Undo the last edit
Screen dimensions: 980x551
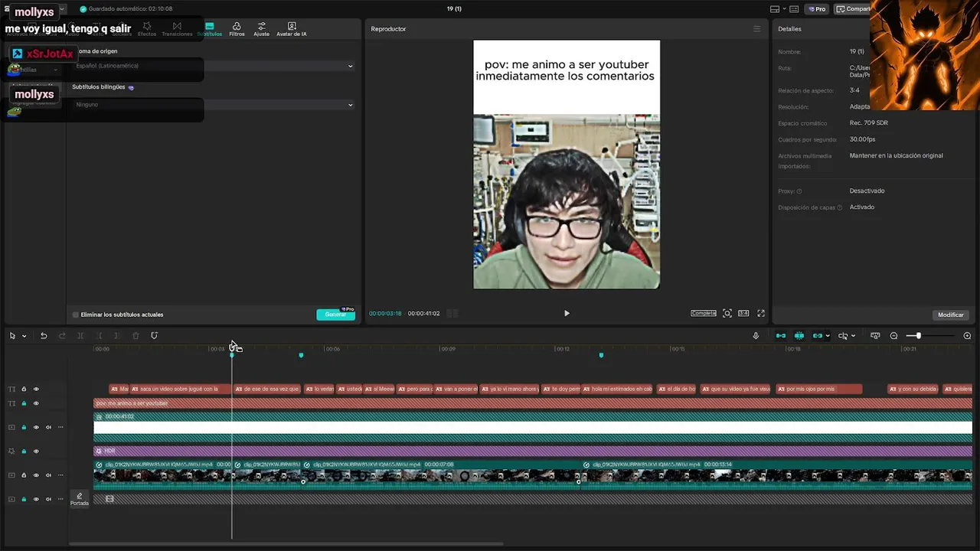click(44, 336)
